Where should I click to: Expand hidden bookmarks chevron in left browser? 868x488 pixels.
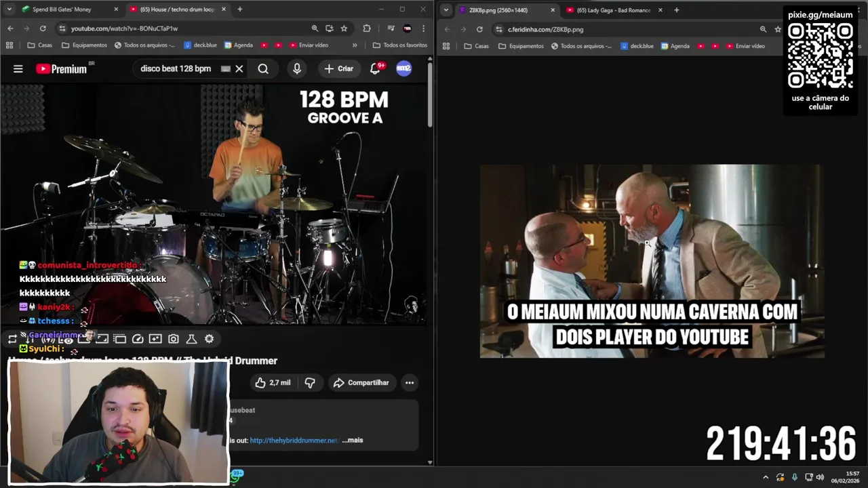[355, 45]
